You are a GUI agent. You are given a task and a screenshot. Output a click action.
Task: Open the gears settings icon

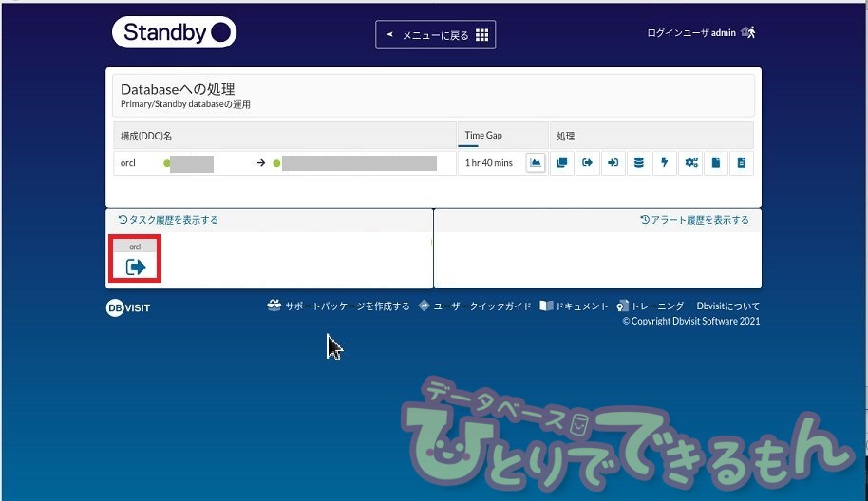point(690,163)
